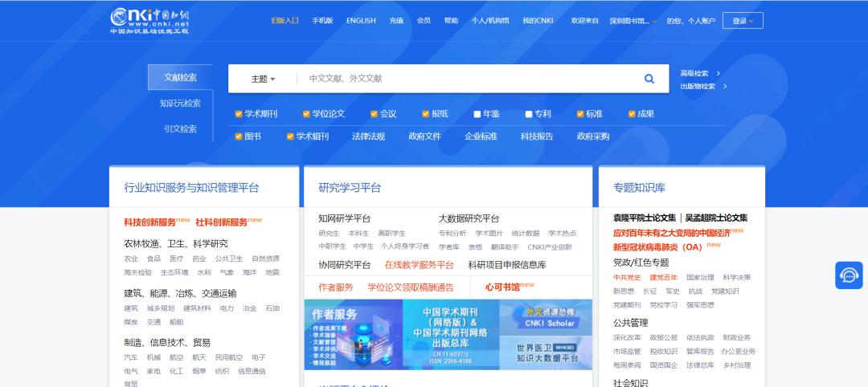
Task: Click the 作者服务 banner image
Action: pyautogui.click(x=353, y=334)
